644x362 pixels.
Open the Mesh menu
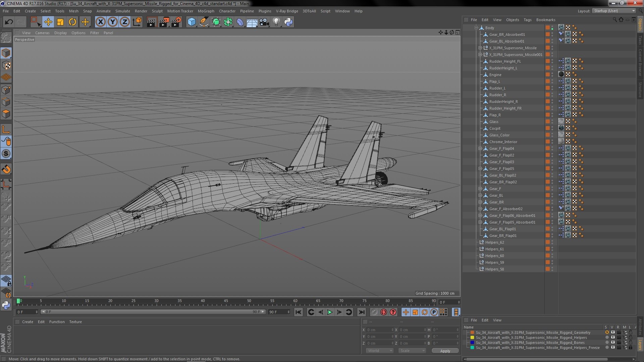[73, 11]
